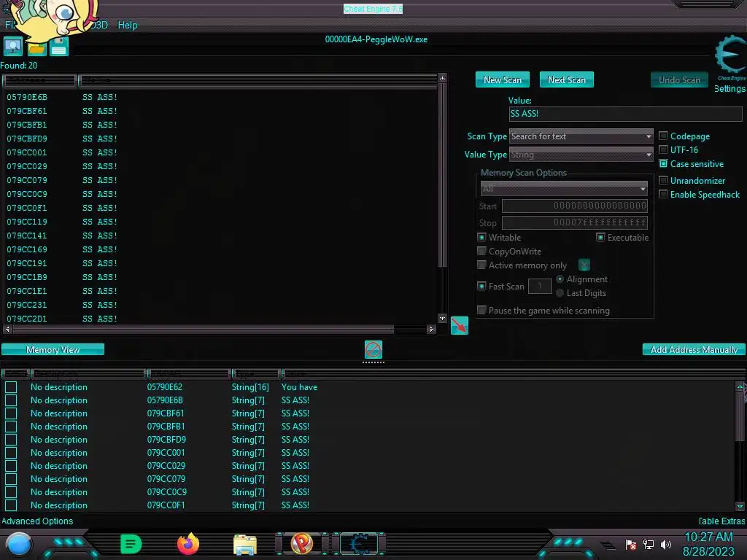Click results list scroll down arrow
The width and height of the screenshot is (747, 560).
pos(442,318)
